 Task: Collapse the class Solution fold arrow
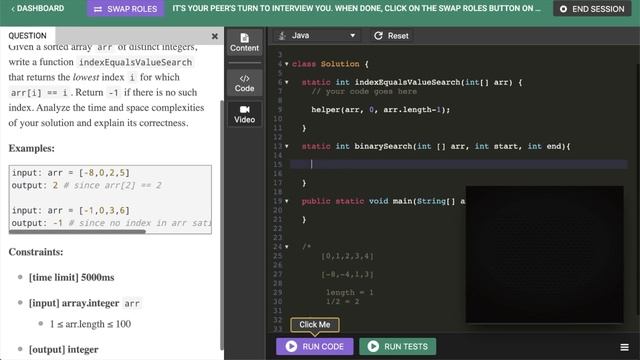click(x=287, y=64)
